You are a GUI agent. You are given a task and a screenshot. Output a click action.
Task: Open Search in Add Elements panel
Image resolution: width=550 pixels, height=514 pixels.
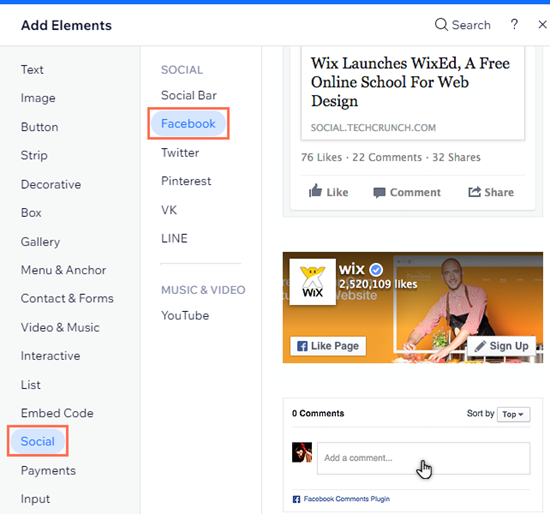(x=462, y=25)
